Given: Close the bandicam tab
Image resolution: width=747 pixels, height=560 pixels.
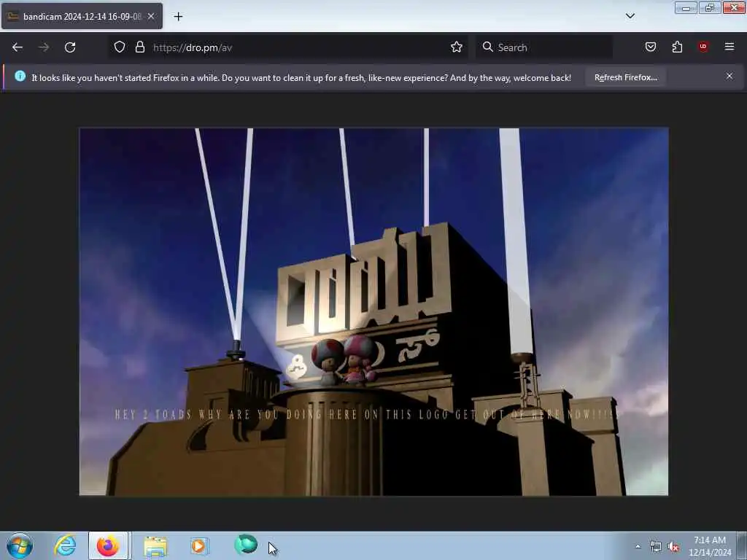Looking at the screenshot, I should pyautogui.click(x=151, y=16).
